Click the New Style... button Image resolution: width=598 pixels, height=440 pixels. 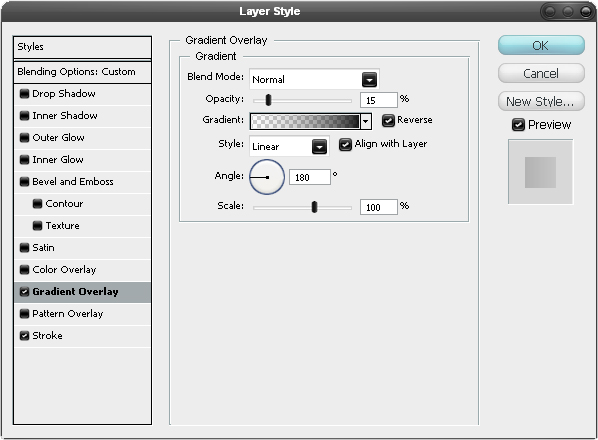pyautogui.click(x=541, y=101)
